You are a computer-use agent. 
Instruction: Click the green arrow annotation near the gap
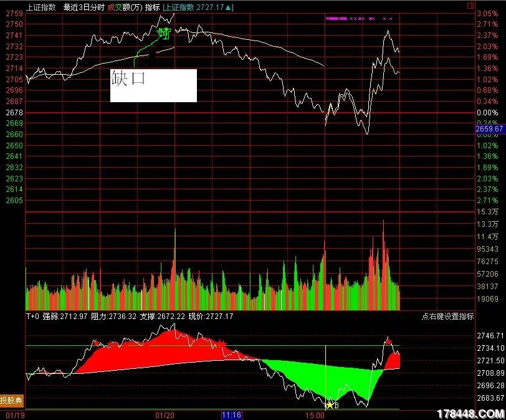164,34
